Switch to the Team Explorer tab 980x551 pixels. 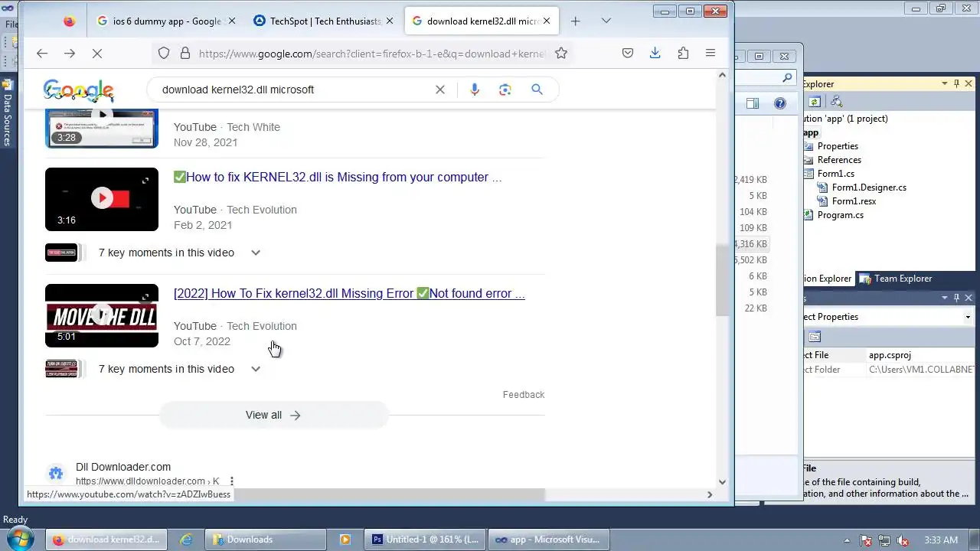tap(896, 279)
